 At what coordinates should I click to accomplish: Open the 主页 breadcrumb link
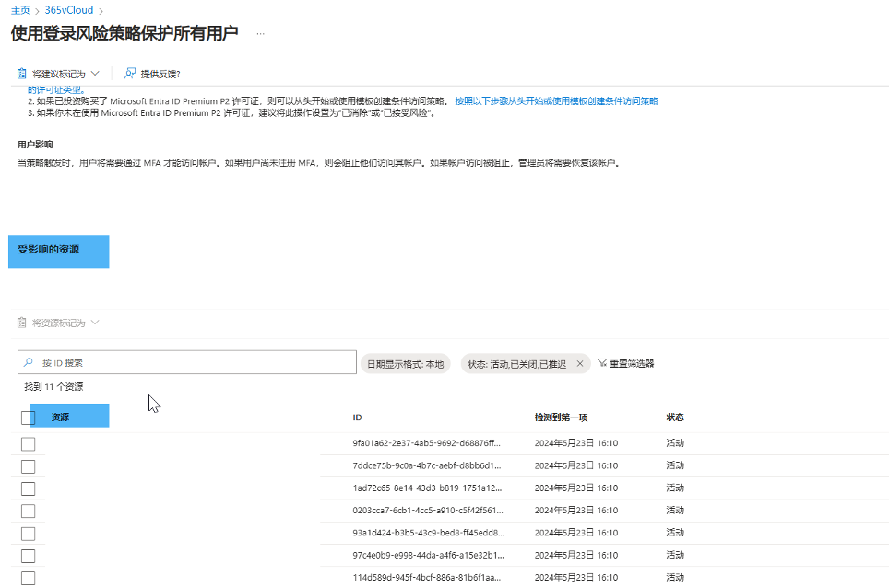[x=20, y=10]
